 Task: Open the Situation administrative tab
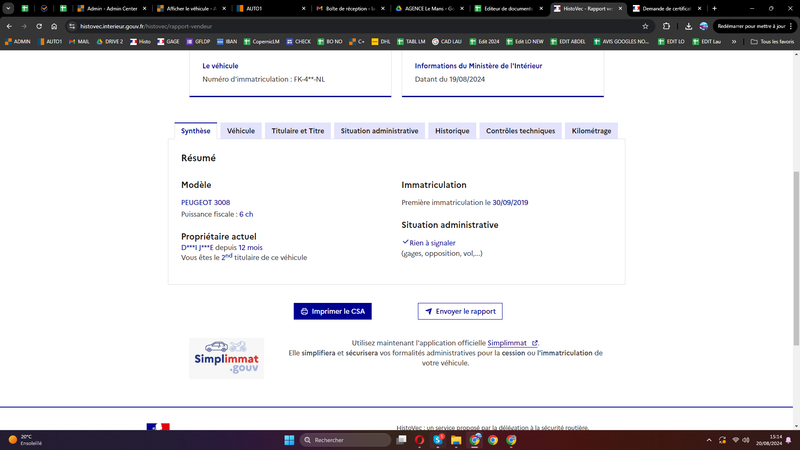[380, 131]
